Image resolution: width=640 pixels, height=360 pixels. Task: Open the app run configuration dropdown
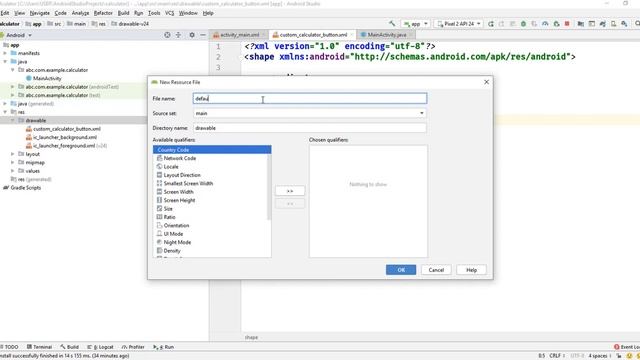(x=415, y=24)
